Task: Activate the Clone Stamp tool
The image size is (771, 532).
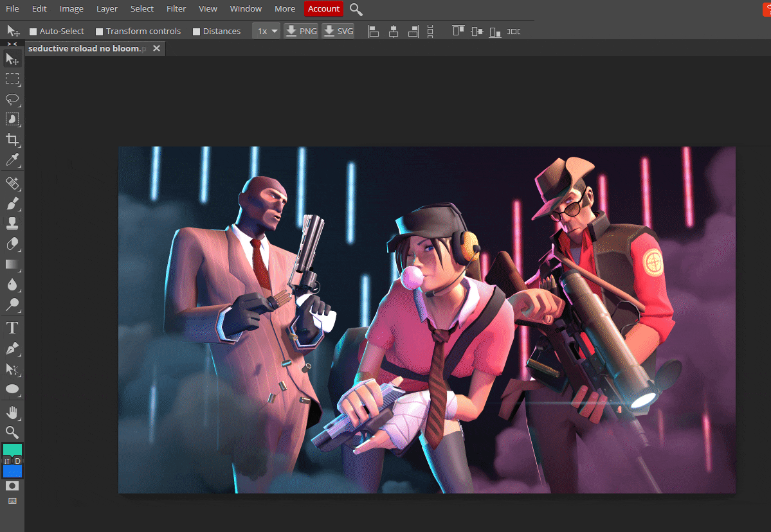Action: 12,224
